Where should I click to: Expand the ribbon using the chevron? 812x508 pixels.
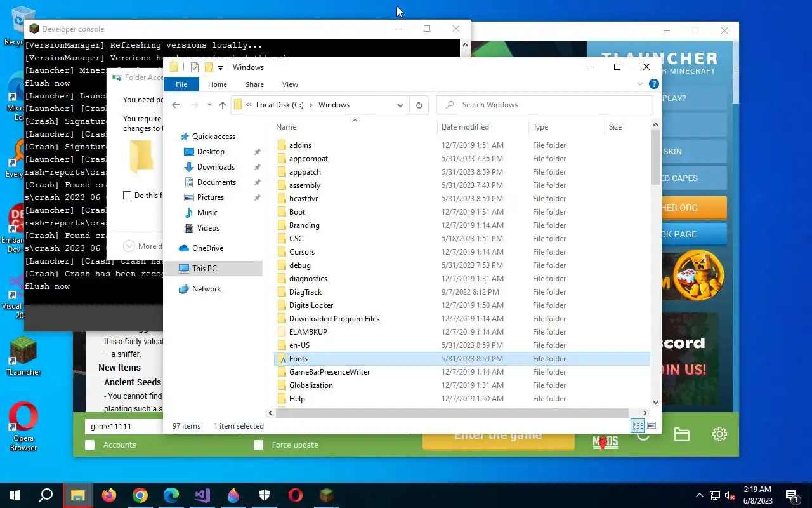coord(640,84)
